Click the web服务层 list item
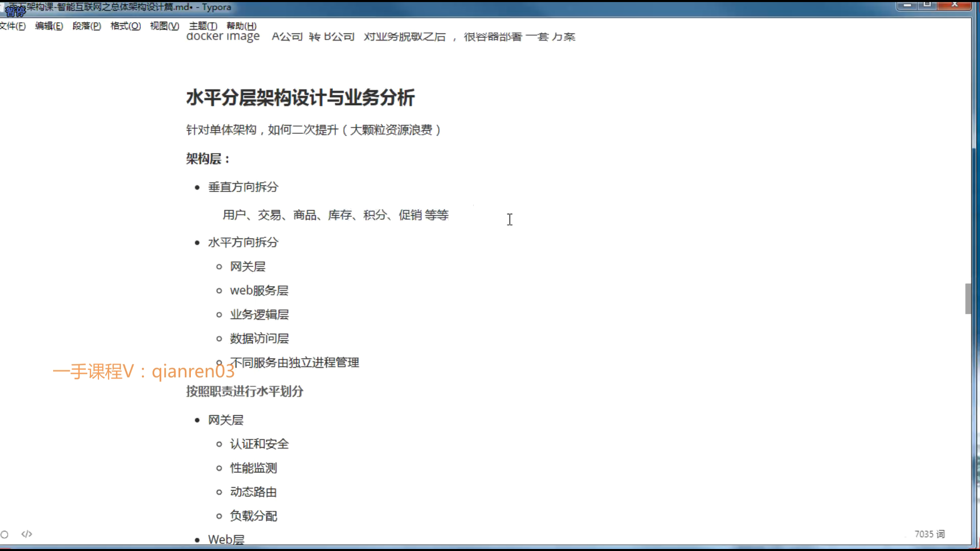This screenshot has width=980, height=551. pos(259,291)
